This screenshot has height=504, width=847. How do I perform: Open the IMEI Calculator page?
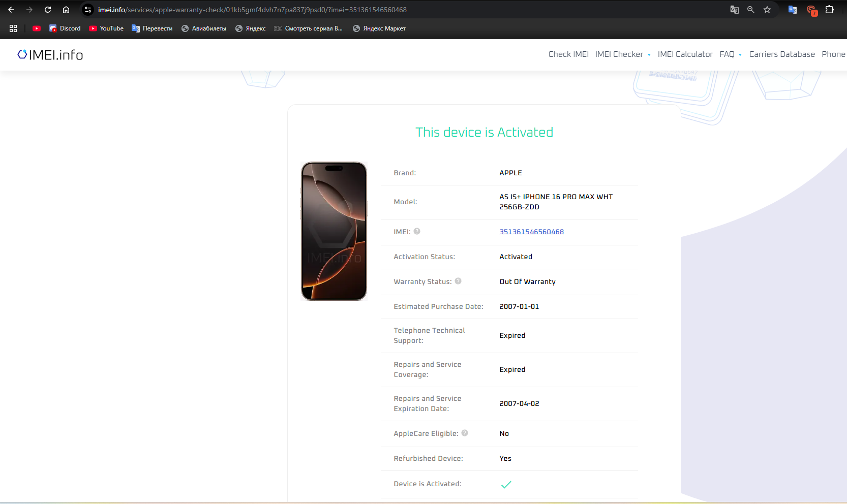pyautogui.click(x=685, y=54)
